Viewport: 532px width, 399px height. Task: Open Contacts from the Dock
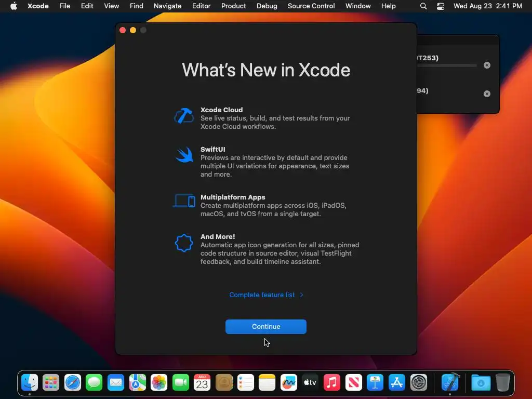[x=224, y=383]
